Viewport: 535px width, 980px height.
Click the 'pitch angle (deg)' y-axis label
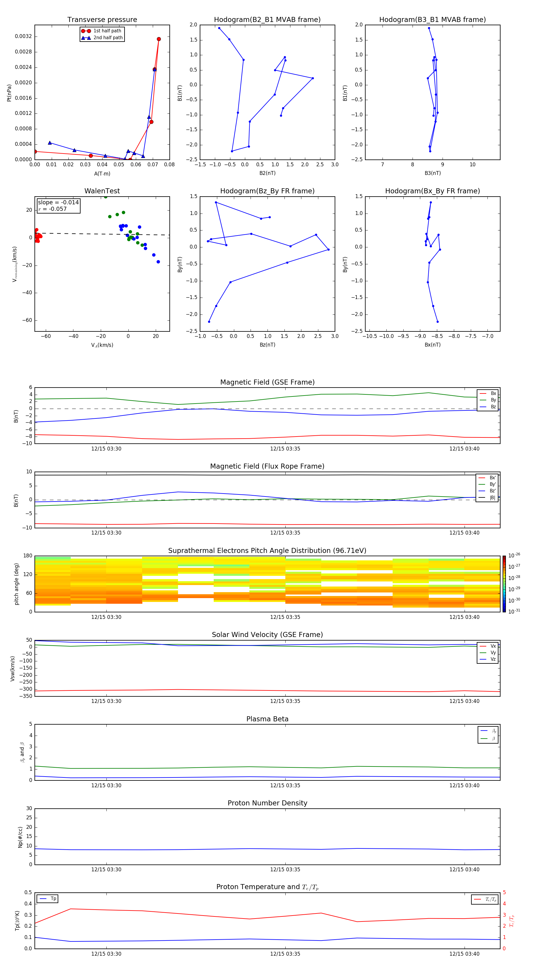point(16,584)
